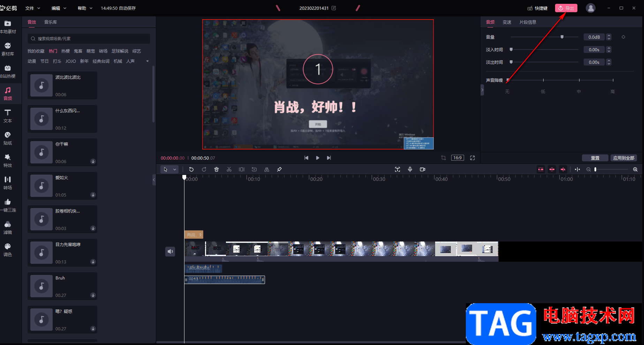Toggle the third pink timeline option
This screenshot has height=345, width=644.
coord(563,169)
